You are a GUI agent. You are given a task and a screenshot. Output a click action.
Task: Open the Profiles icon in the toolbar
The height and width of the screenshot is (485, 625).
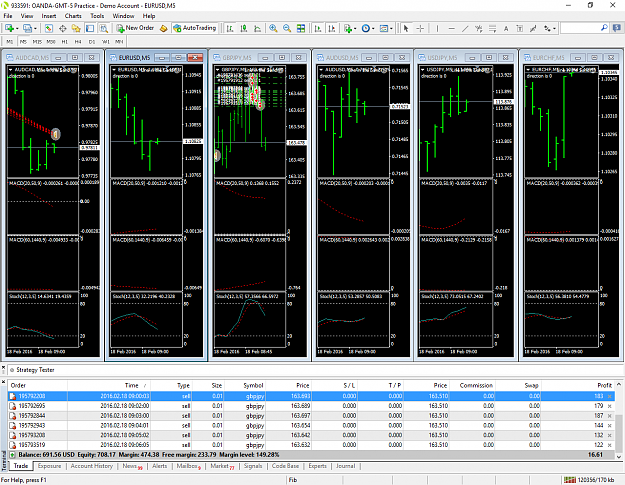(27, 28)
